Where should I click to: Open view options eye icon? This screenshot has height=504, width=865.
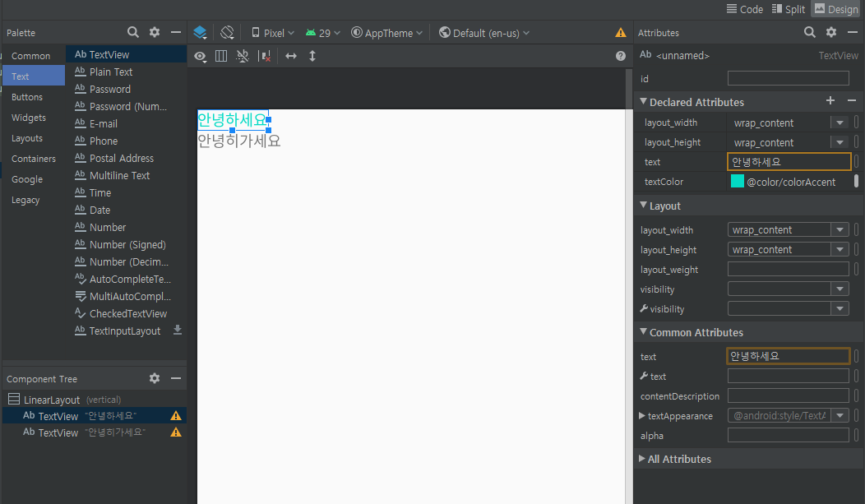click(x=201, y=56)
